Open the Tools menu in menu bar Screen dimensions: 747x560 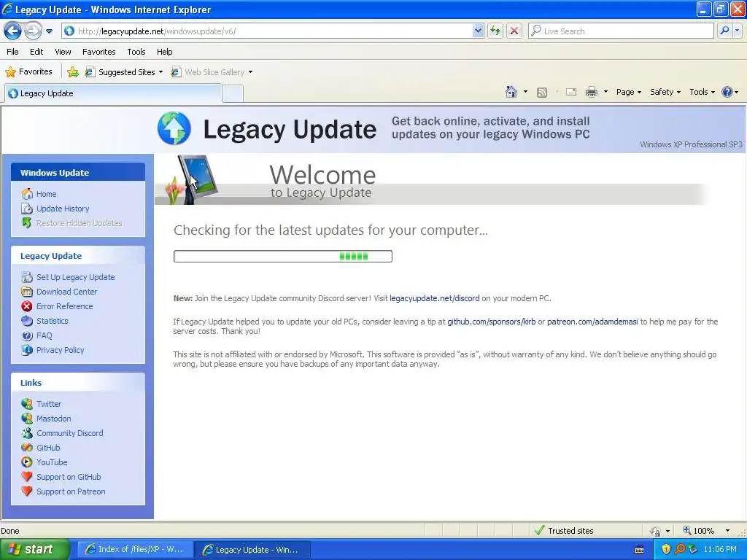click(136, 52)
